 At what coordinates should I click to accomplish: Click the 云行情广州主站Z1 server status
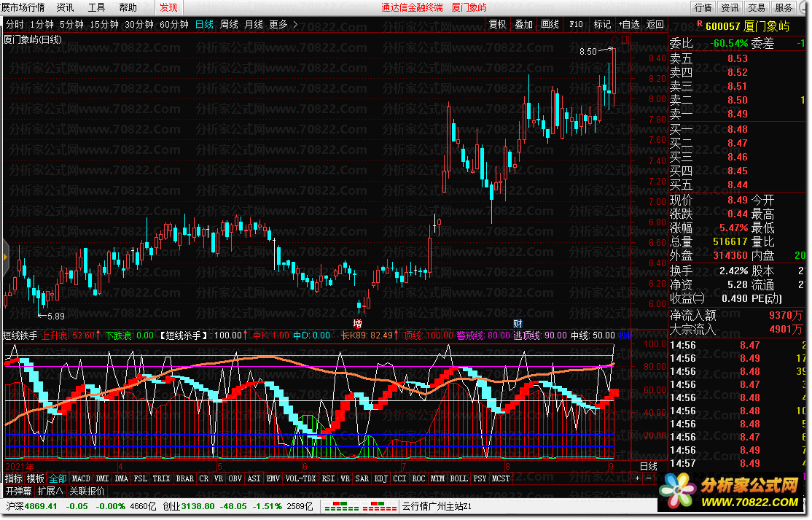[437, 507]
